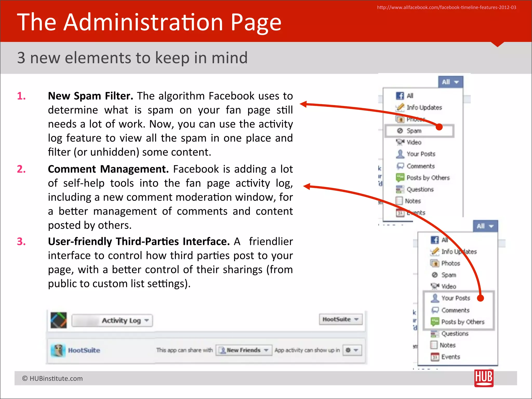The image size is (532, 399).
Task: Click the Photos icon in lower menu
Action: coord(435,263)
